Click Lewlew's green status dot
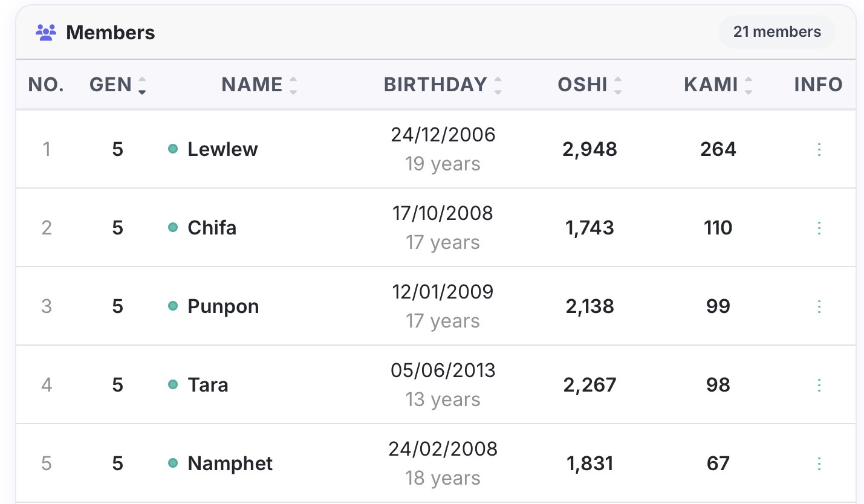864x504 pixels. [x=173, y=149]
